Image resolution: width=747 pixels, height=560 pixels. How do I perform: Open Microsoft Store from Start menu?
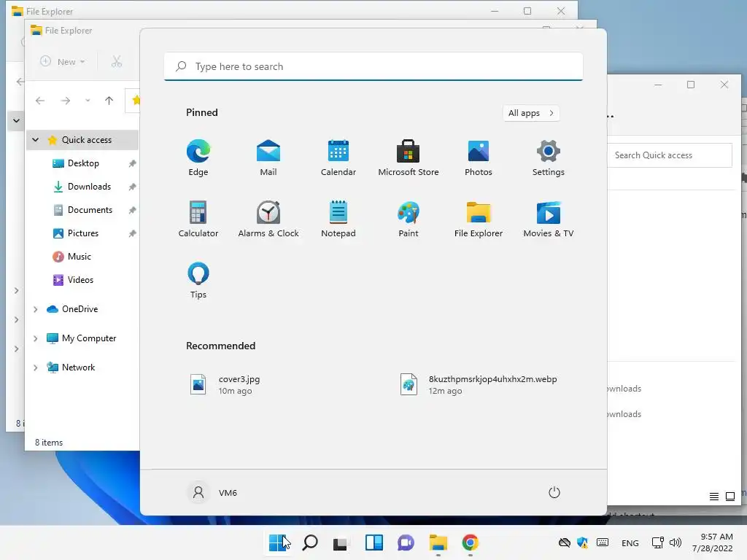[x=409, y=158]
